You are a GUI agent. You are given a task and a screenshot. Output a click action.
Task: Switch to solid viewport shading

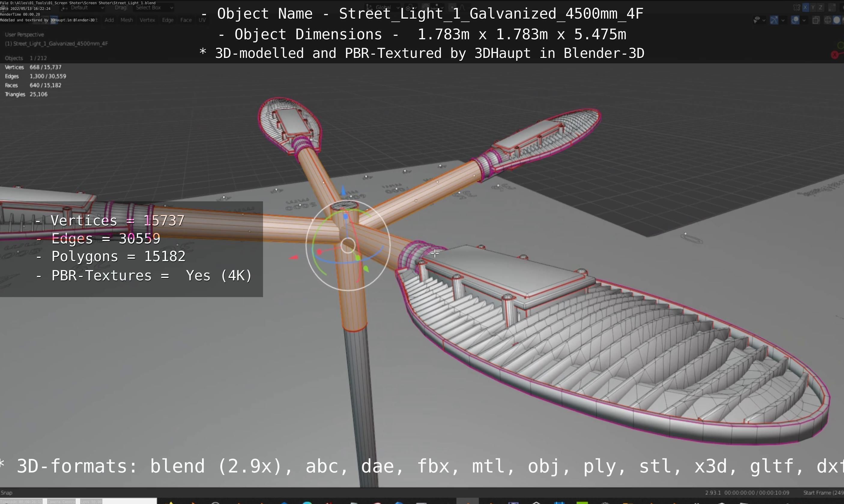[836, 20]
